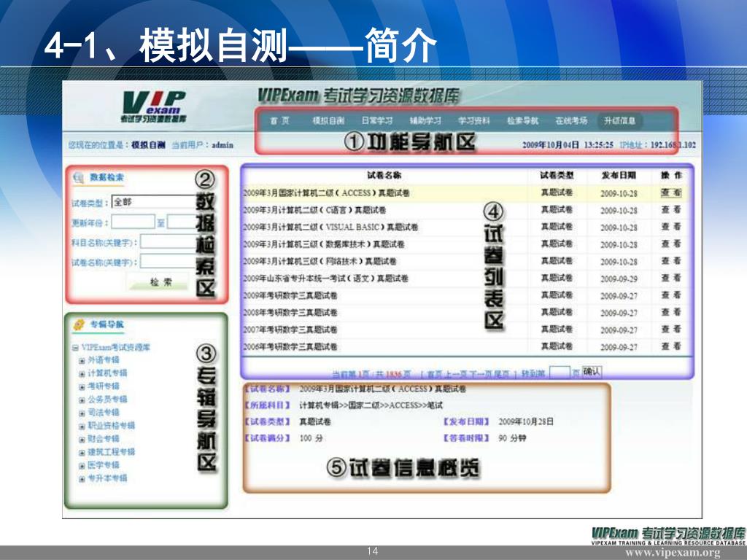The image size is (747, 560).
Task: Expand the 外语专辑 tree node
Action: point(82,361)
